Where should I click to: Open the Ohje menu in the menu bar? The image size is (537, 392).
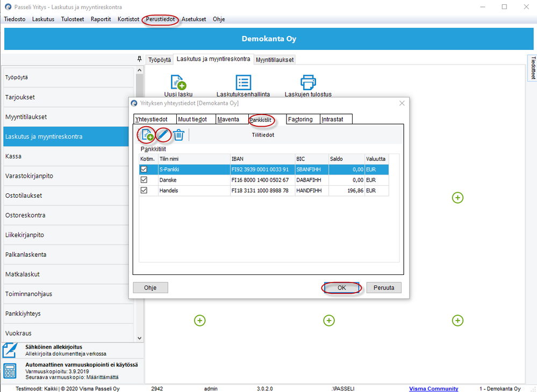click(x=219, y=19)
